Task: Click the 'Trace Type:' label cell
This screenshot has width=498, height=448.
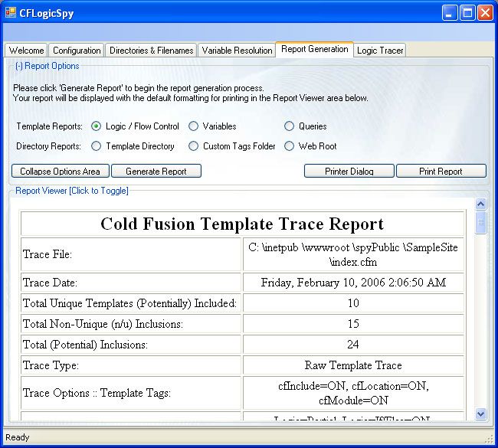Action: click(x=131, y=365)
